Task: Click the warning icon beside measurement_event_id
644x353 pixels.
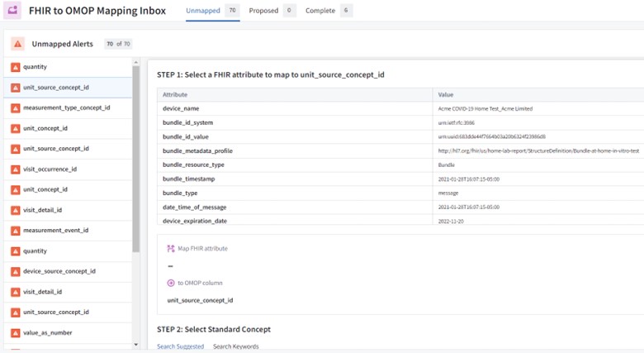Action: coord(15,231)
